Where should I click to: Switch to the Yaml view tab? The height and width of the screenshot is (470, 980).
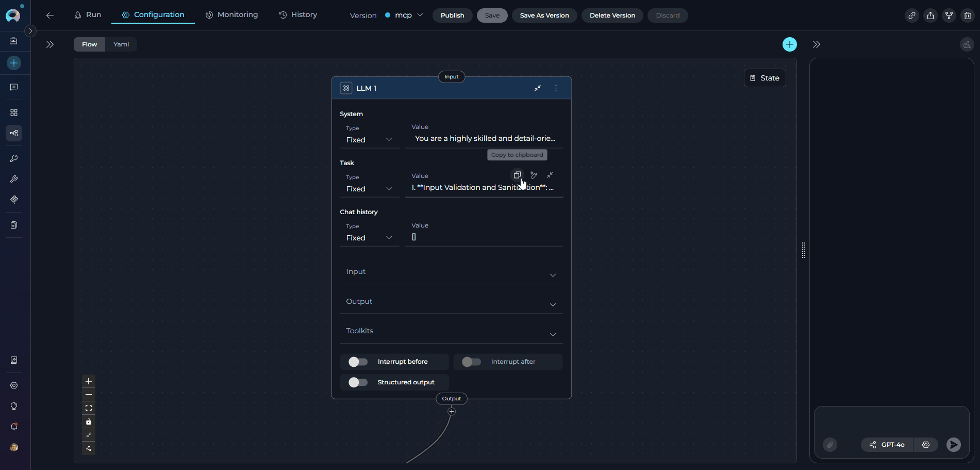[121, 44]
